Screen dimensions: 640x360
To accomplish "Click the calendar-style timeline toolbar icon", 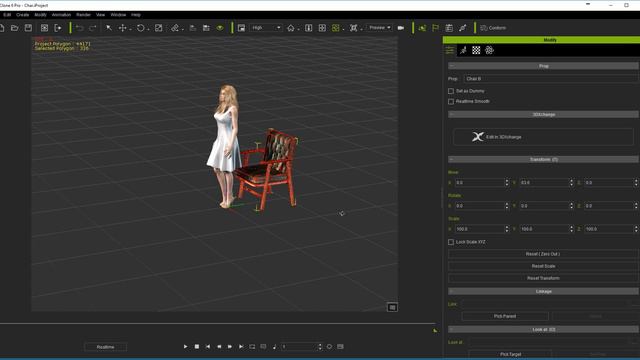I will pyautogui.click(x=449, y=28).
